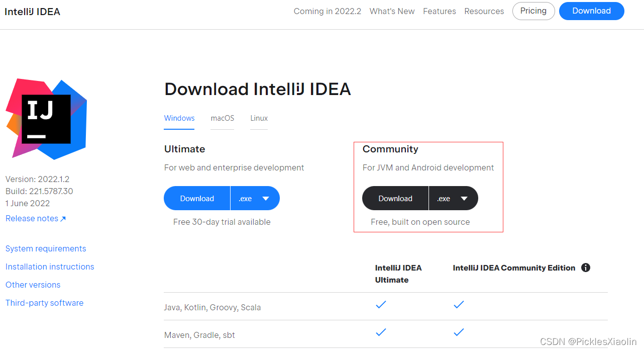Screen dimensions: 644x350
Task: Click 'Maven, Gradle, sbt' row text
Action: pos(199,335)
